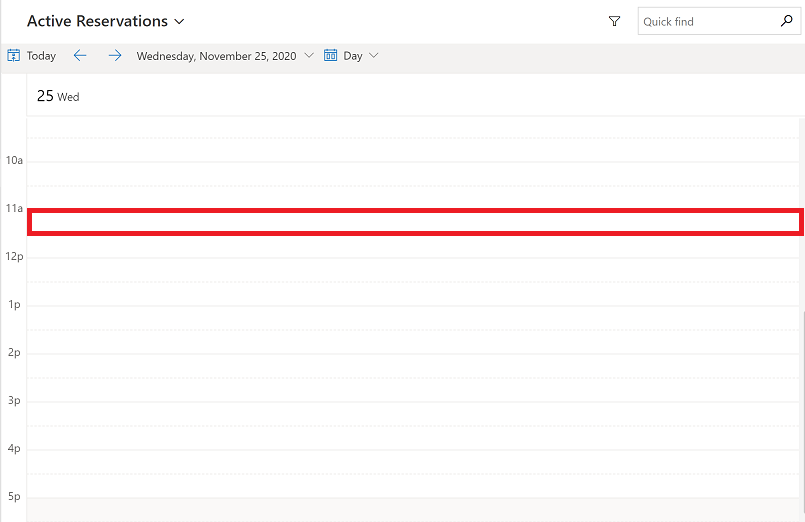This screenshot has width=805, height=522.
Task: Expand Active Reservations view selector chevron
Action: click(179, 22)
